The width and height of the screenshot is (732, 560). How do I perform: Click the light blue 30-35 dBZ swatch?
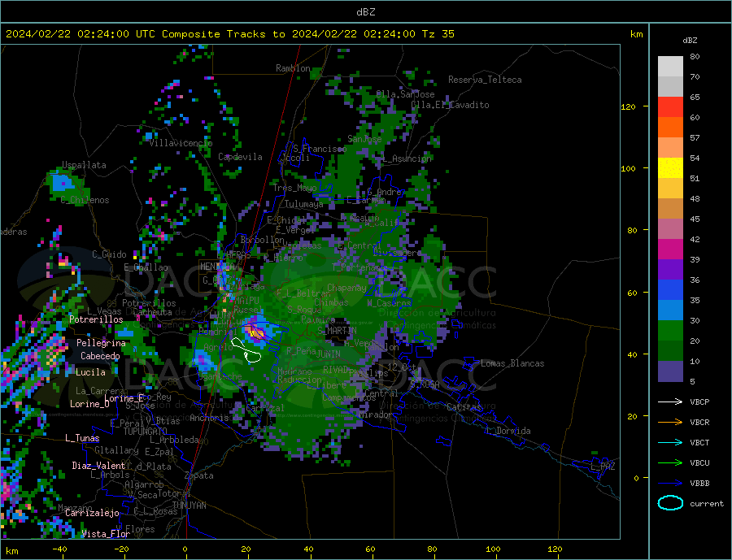pos(670,310)
